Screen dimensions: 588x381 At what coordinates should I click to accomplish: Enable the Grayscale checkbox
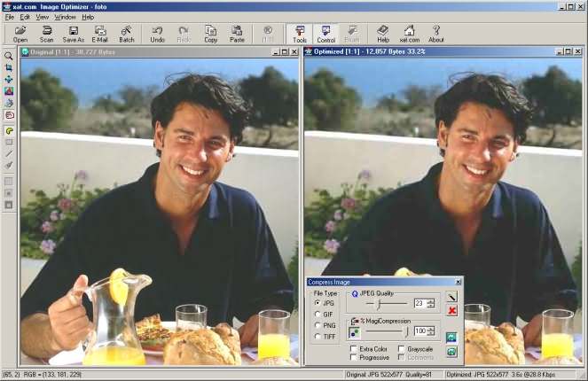(402, 349)
